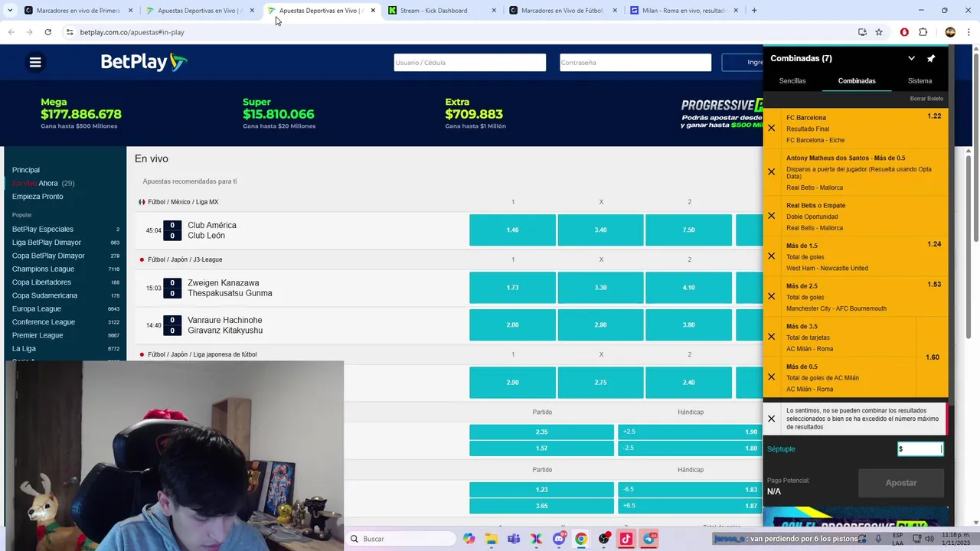Go back in browser history
980x551 pixels.
[x=11, y=32]
